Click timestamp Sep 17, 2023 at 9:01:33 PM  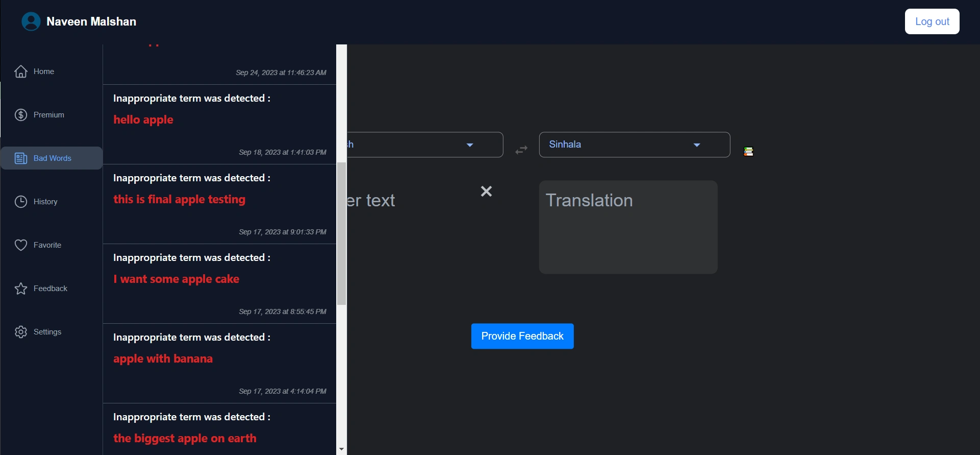click(283, 232)
